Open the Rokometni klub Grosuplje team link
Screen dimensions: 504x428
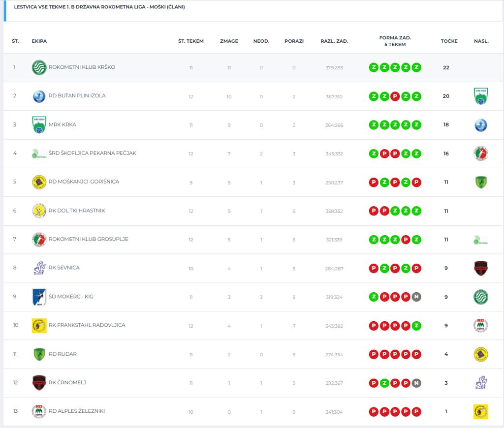pos(88,239)
